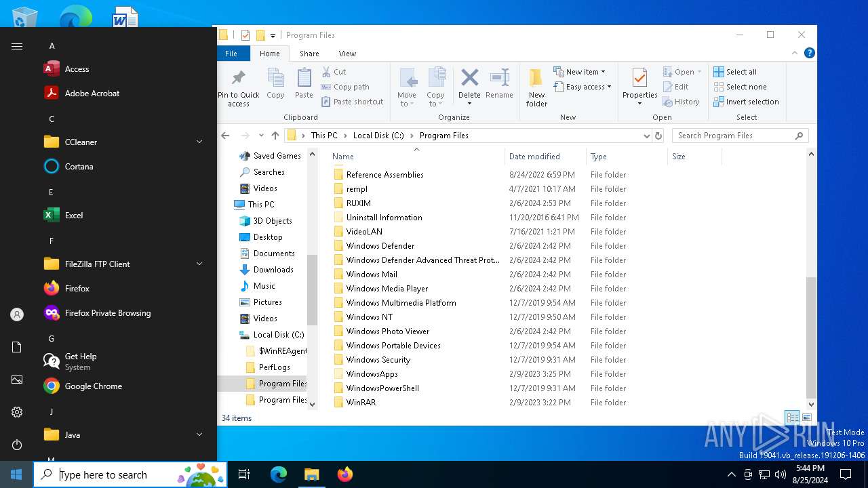The image size is (868, 488).
Task: Switch to details view button
Action: 792,418
